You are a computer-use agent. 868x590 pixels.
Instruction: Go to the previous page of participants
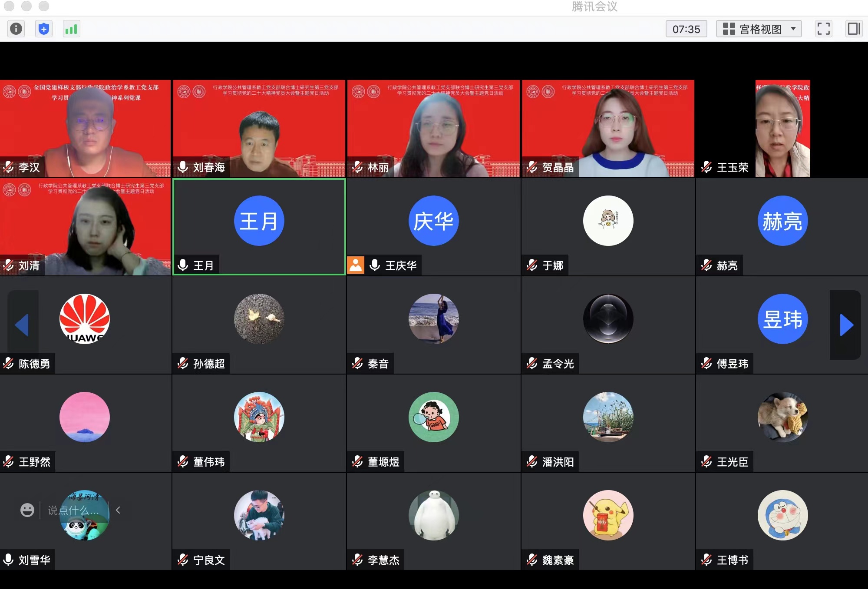(22, 325)
